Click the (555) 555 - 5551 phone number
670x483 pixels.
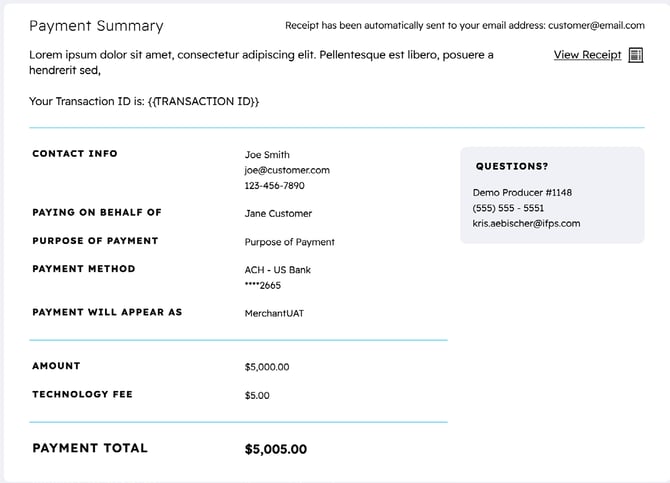coord(508,208)
